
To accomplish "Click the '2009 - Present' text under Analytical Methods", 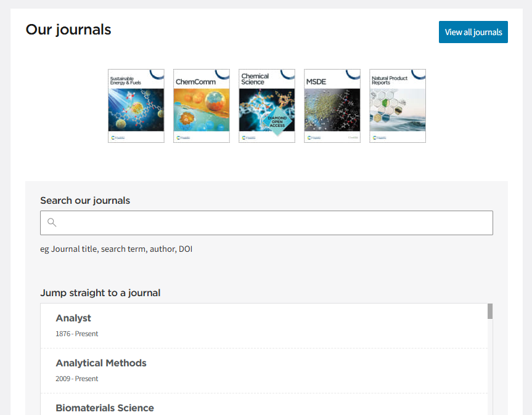I will pos(76,379).
